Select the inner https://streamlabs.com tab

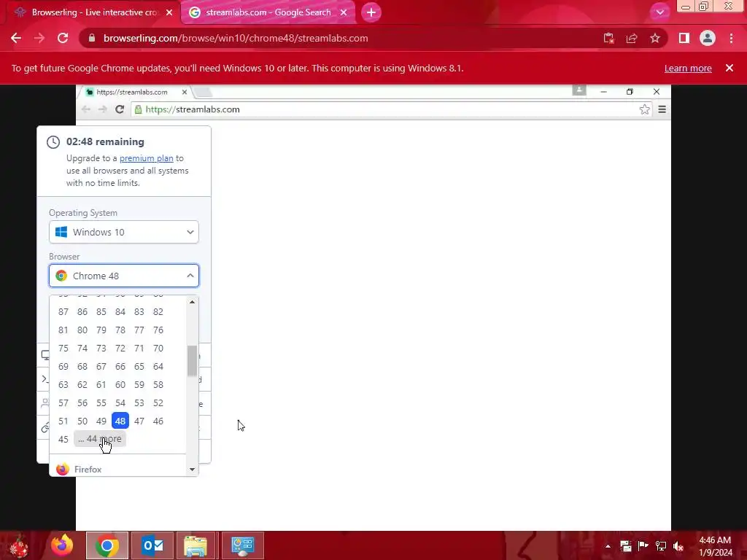pyautogui.click(x=131, y=92)
